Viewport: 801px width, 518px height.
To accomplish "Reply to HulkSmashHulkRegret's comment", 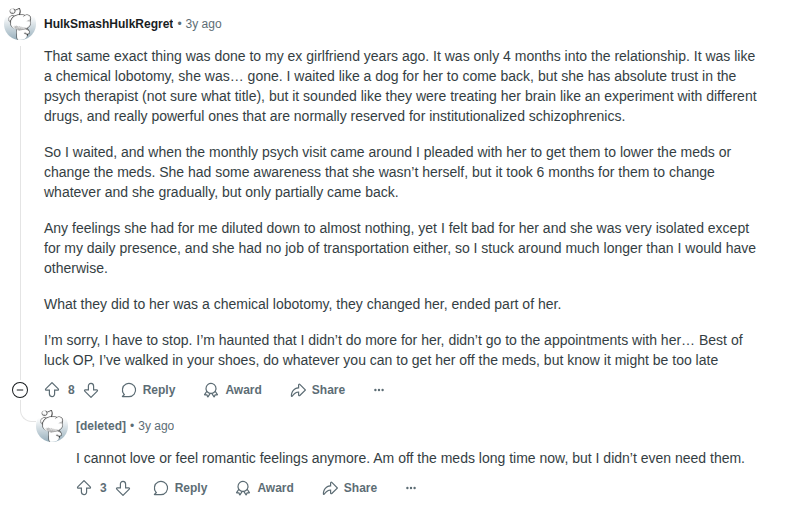I will click(x=148, y=390).
